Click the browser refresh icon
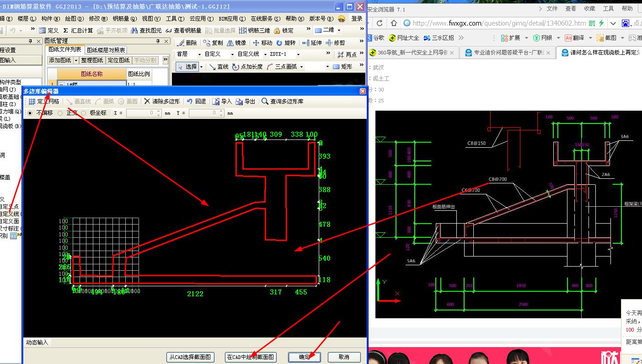Screen dimensions: 642x364 (380, 23)
